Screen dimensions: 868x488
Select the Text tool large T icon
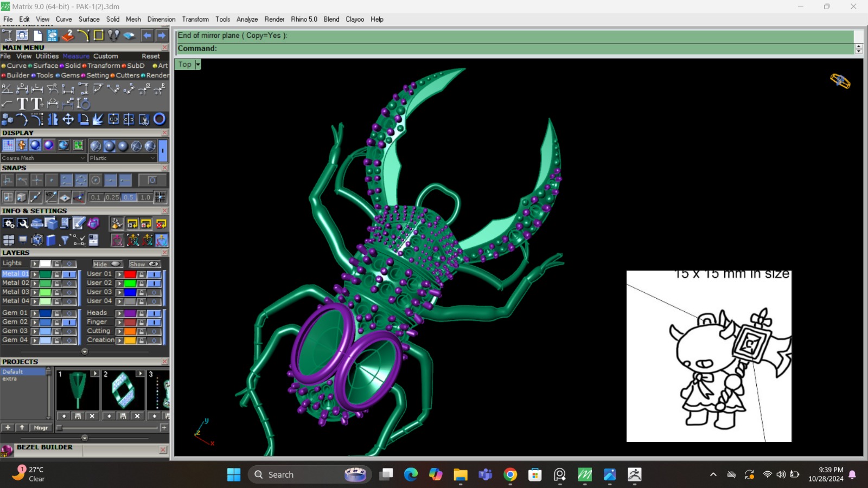(x=22, y=104)
